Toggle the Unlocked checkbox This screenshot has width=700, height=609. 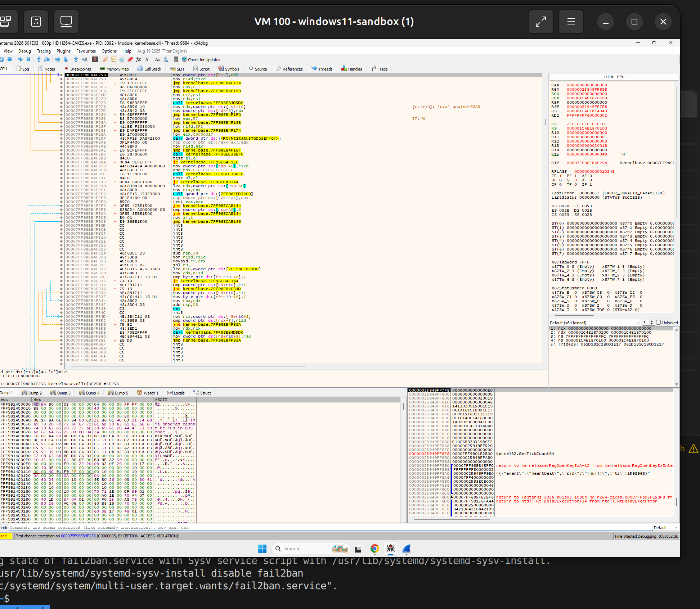658,322
